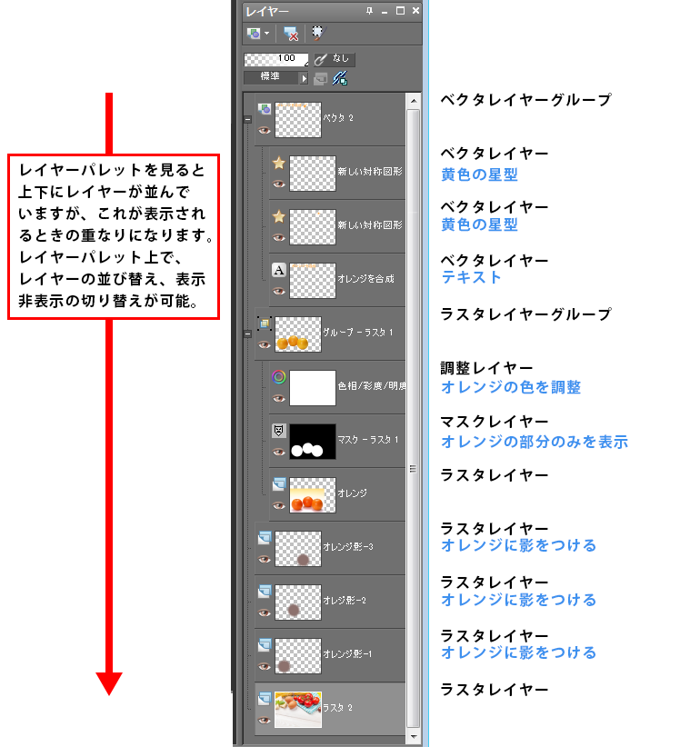Select the オレンジ影-3 layer name
Screen dimensions: 700x747
pyautogui.click(x=348, y=547)
